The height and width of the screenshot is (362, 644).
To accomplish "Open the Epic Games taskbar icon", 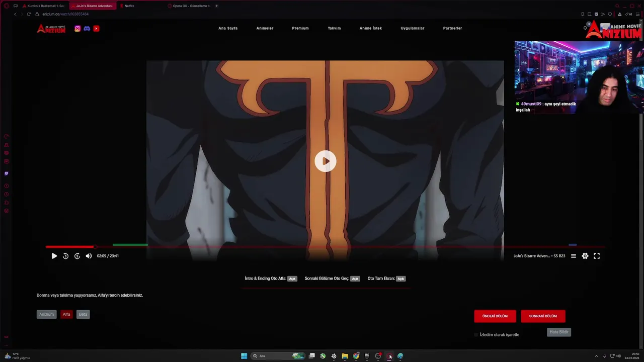I will (367, 356).
